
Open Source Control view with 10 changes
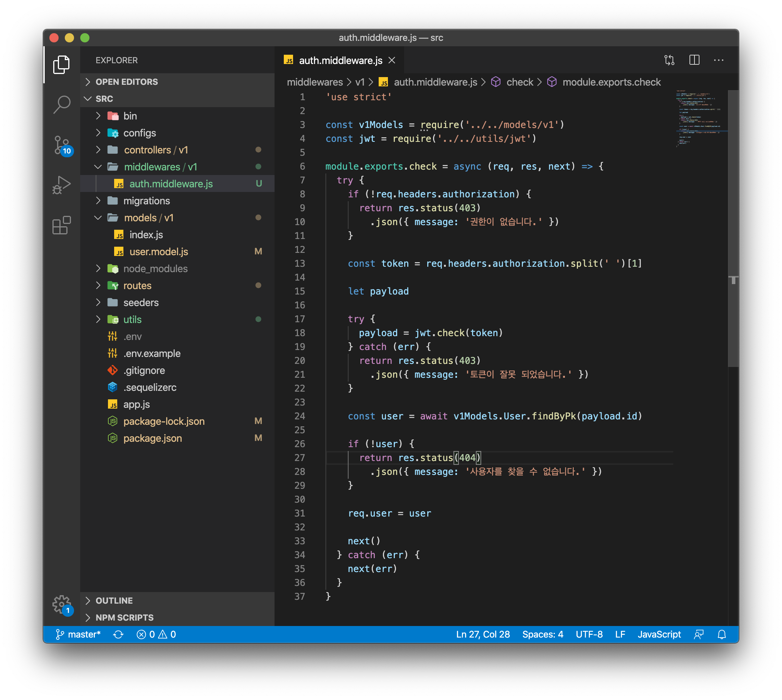tap(62, 145)
